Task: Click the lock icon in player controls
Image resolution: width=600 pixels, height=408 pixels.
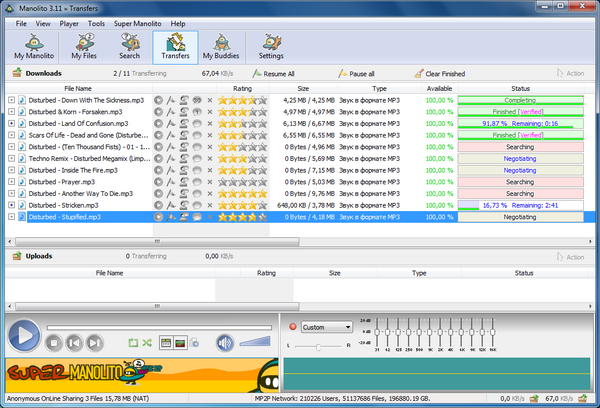Action: (x=194, y=343)
